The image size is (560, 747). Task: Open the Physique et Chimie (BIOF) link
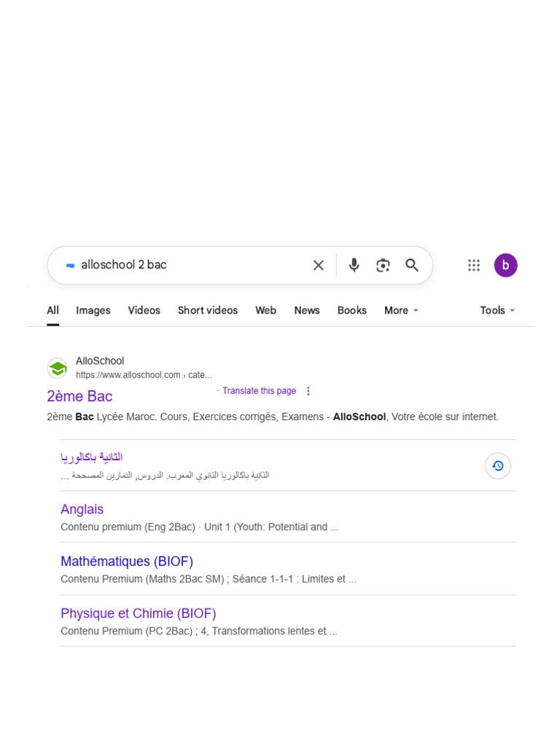[x=139, y=614]
